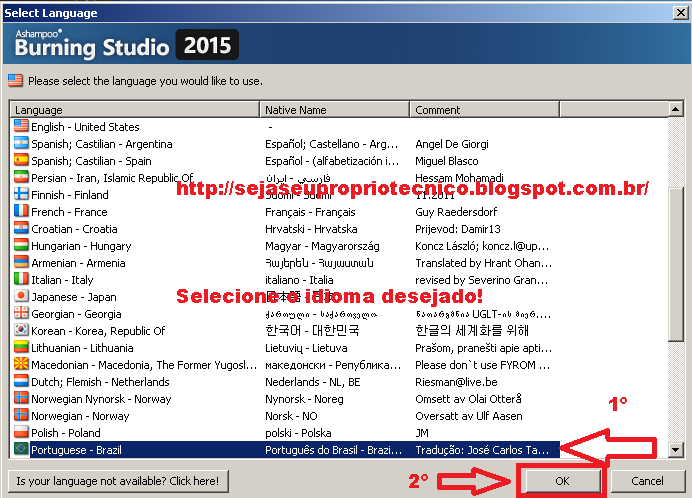Click the Argentina flag icon

(x=21, y=143)
